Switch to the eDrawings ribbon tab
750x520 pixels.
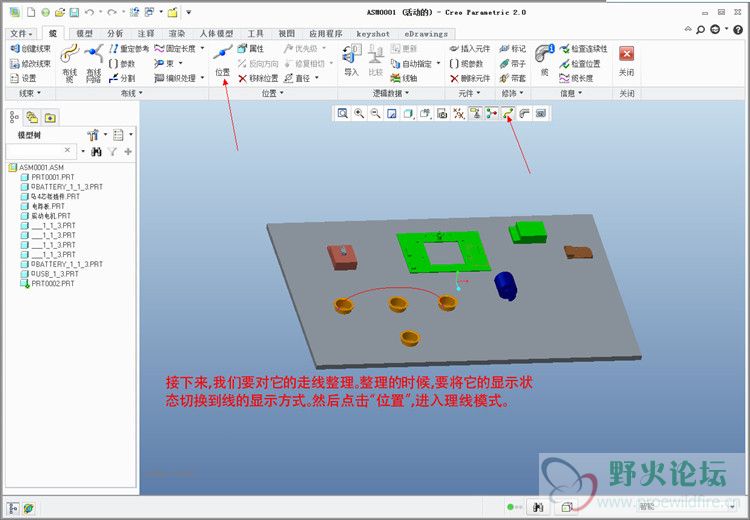426,33
